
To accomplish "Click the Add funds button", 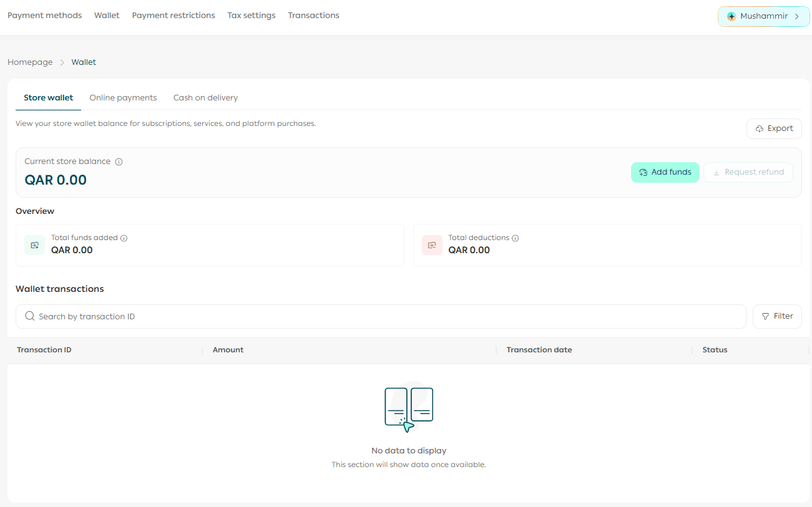I will click(665, 172).
